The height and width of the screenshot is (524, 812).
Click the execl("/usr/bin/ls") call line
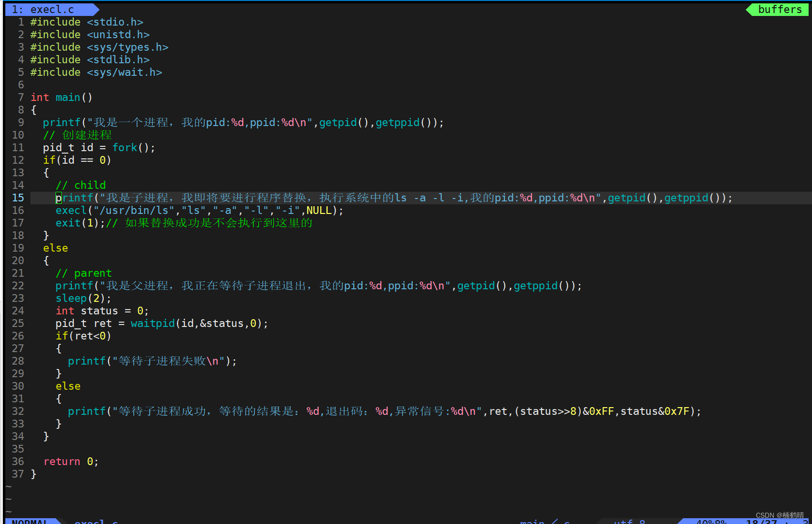[x=199, y=211]
